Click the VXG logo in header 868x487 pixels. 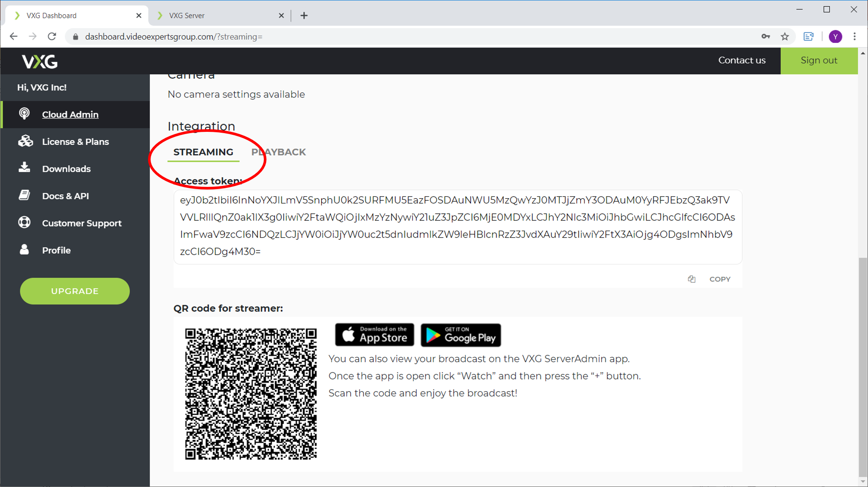pyautogui.click(x=39, y=61)
